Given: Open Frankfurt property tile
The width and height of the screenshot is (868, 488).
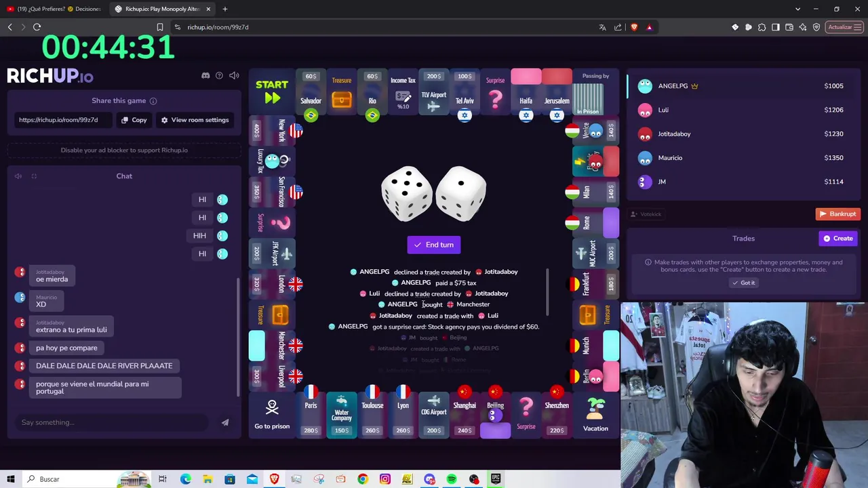Looking at the screenshot, I should point(594,284).
